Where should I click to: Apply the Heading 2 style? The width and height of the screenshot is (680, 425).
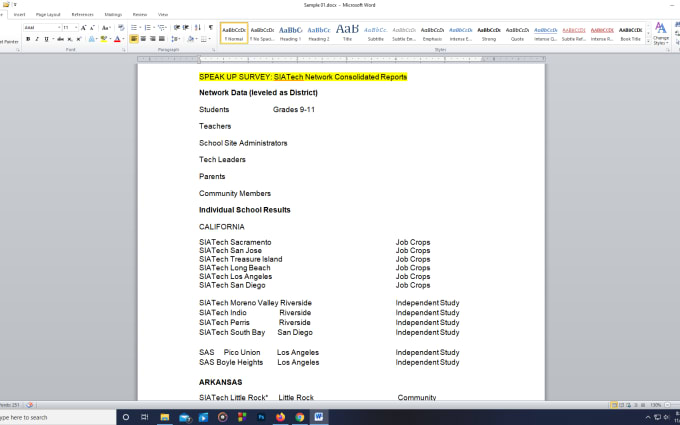319,33
